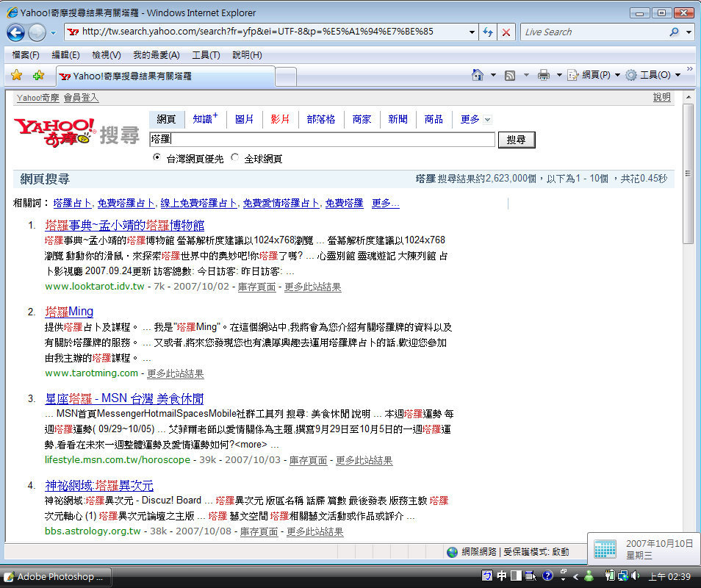Click the RSS Feeds icon

pyautogui.click(x=510, y=75)
